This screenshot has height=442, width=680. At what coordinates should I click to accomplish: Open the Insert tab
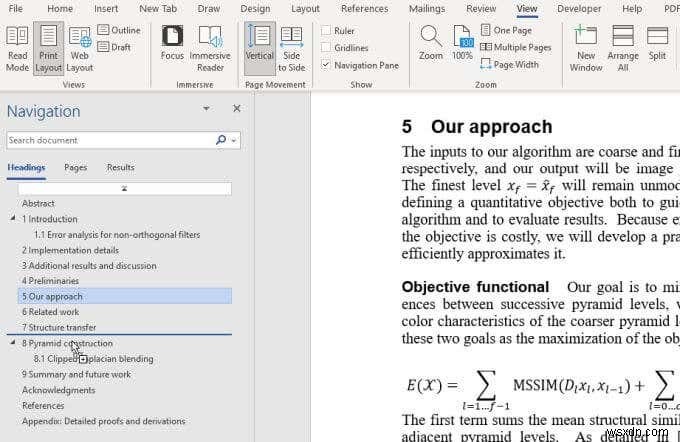coord(106,9)
